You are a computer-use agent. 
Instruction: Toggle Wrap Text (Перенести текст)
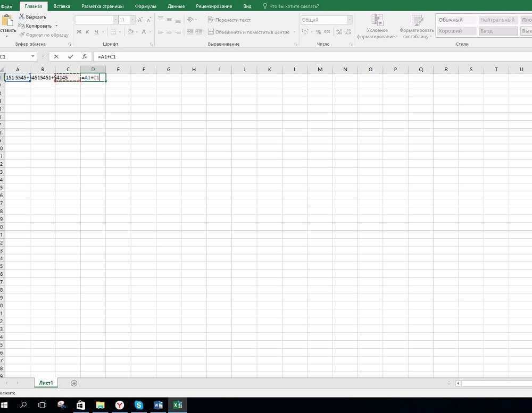pyautogui.click(x=229, y=20)
